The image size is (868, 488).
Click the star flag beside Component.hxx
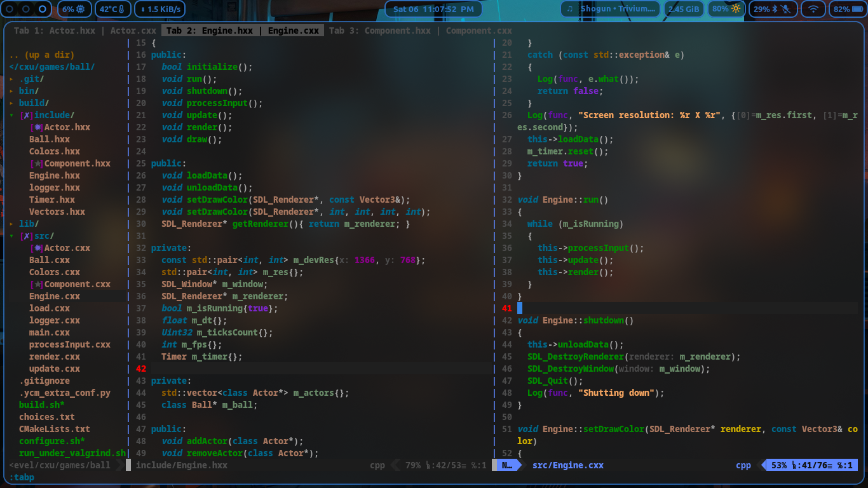pyautogui.click(x=37, y=163)
